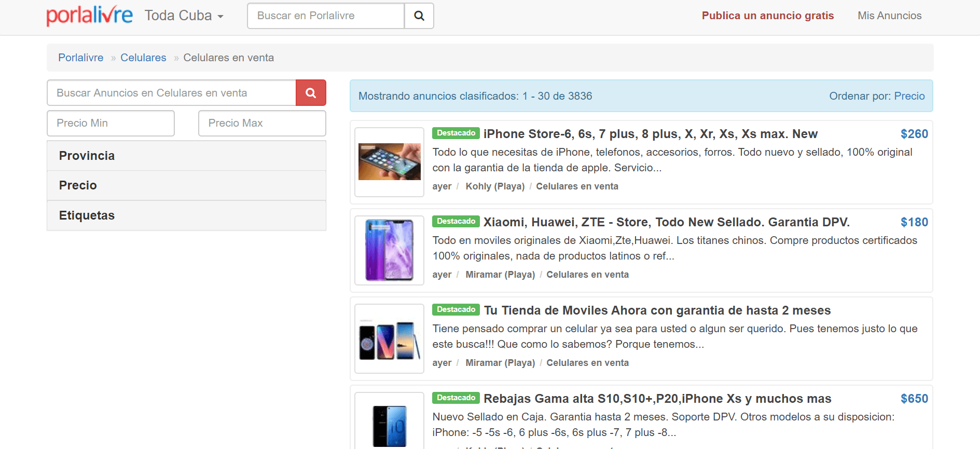Focus the Precio Min field
The width and height of the screenshot is (980, 449).
(x=111, y=123)
